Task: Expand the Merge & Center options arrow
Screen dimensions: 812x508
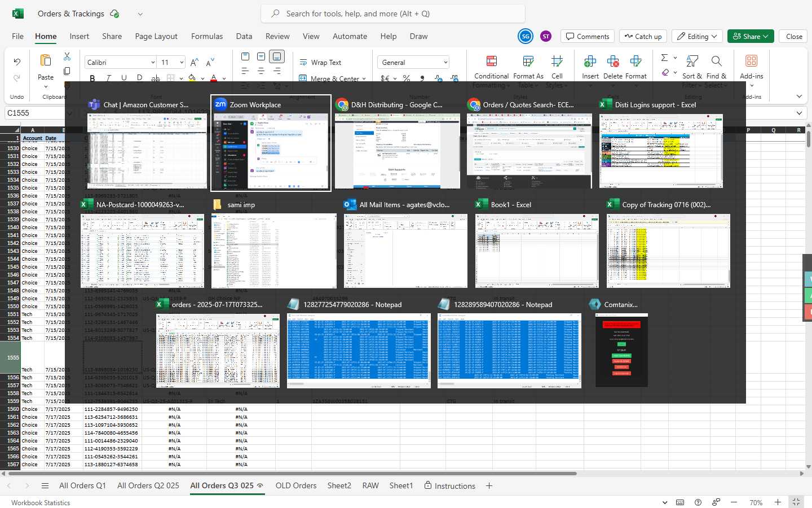Action: tap(364, 79)
